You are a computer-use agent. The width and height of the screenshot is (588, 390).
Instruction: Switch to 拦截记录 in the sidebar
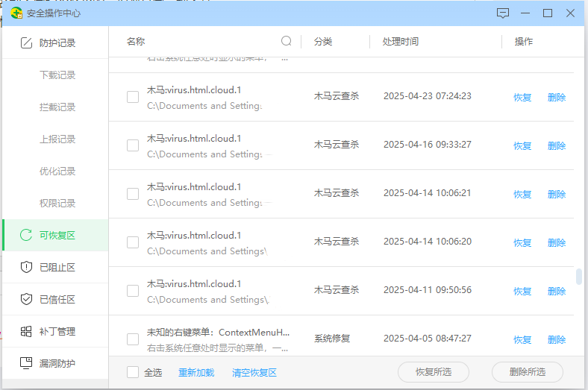[57, 107]
